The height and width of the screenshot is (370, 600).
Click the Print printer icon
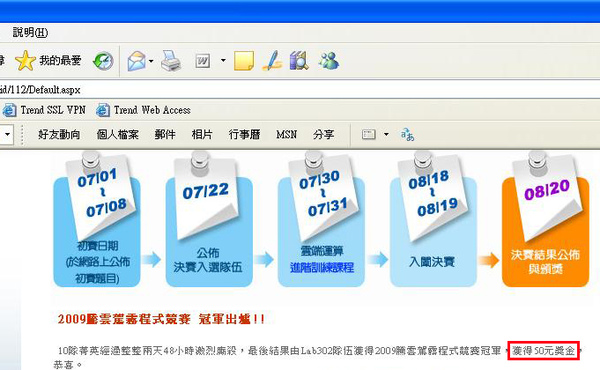point(171,61)
